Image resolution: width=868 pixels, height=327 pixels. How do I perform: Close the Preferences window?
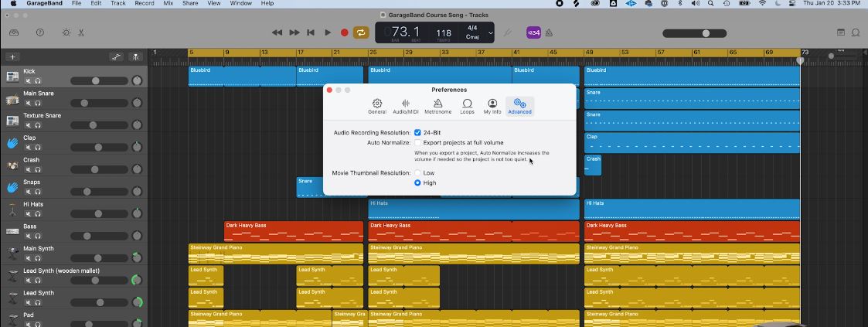coord(329,90)
